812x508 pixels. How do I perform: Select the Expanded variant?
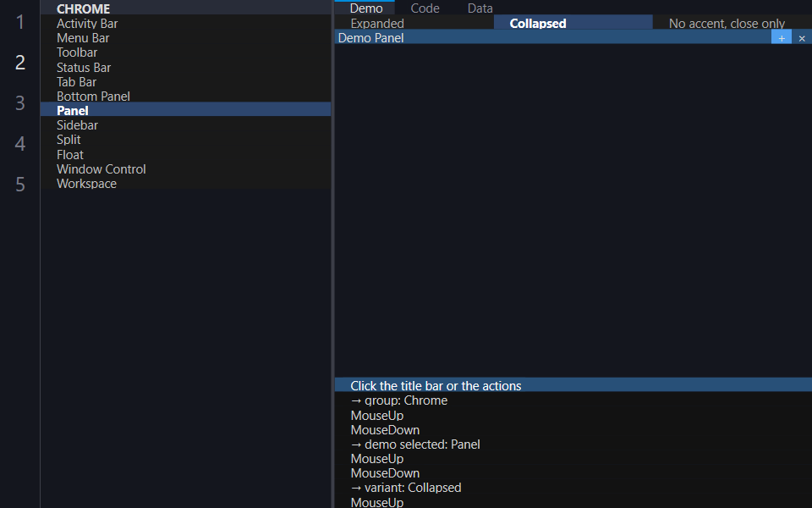[x=414, y=23]
